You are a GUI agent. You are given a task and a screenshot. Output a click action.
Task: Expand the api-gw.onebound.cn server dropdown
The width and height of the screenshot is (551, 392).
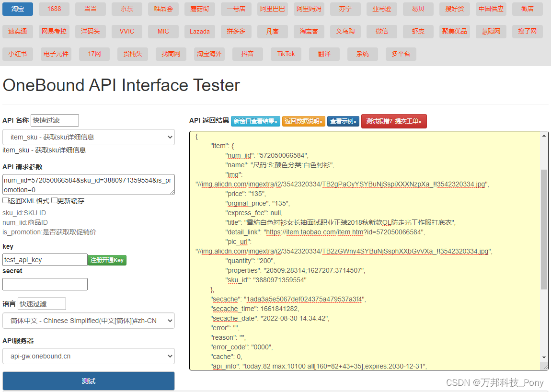pyautogui.click(x=89, y=356)
